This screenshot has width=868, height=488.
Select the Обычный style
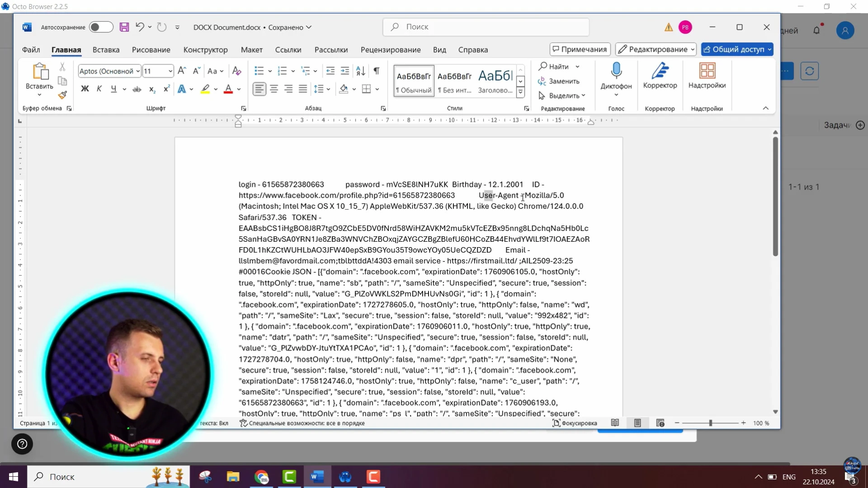point(414,81)
